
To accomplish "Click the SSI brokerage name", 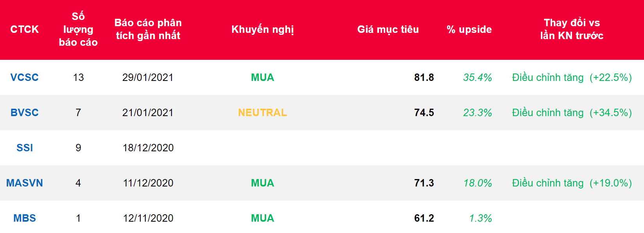I will (25, 148).
